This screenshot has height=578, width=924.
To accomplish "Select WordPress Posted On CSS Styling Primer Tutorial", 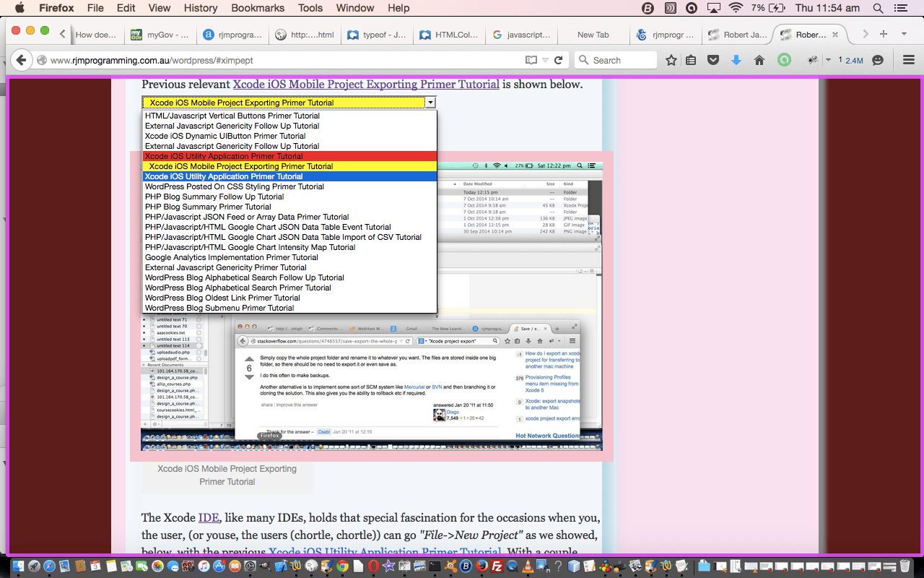I will pos(289,186).
